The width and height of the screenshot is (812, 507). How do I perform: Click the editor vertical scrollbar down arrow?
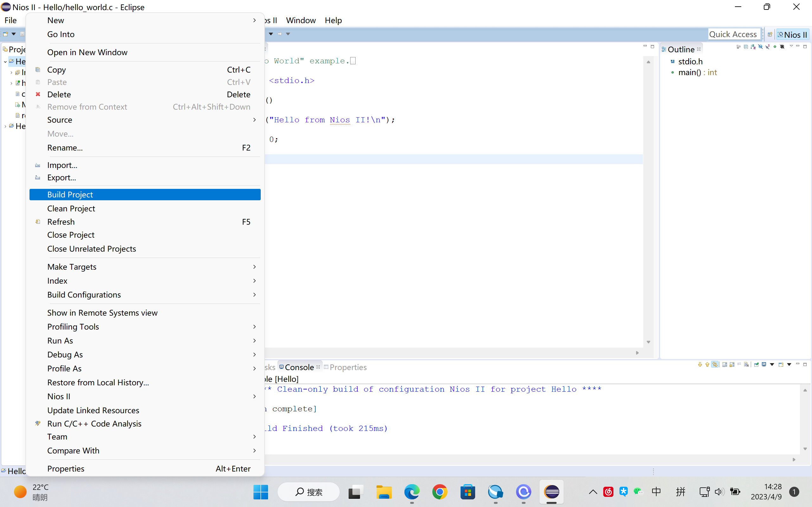pyautogui.click(x=648, y=342)
